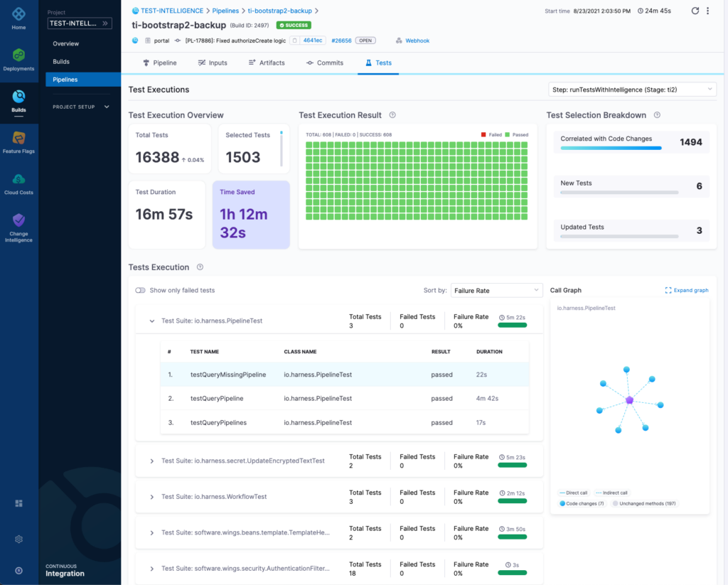Click help icon next to Tests Execution
Viewport: 728px width, 585px height.
pos(200,267)
